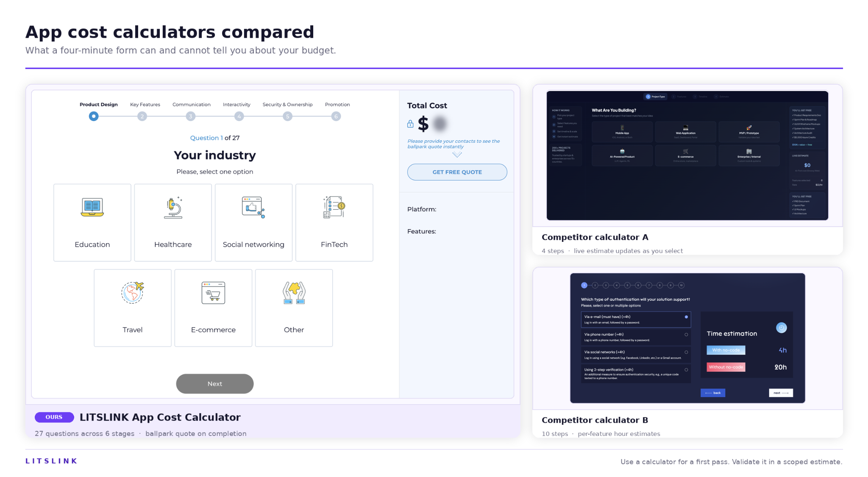
Task: Click MVP / Prototype rocket icon in calculator A
Action: point(749,128)
